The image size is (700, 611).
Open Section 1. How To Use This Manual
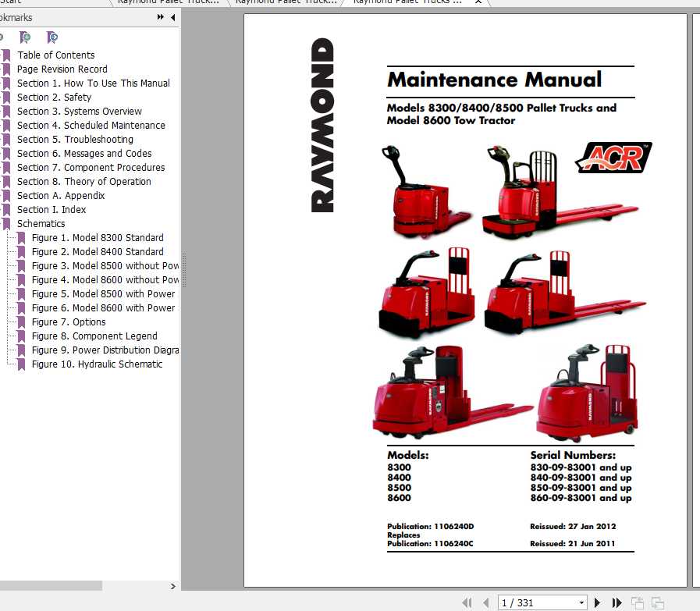point(94,83)
